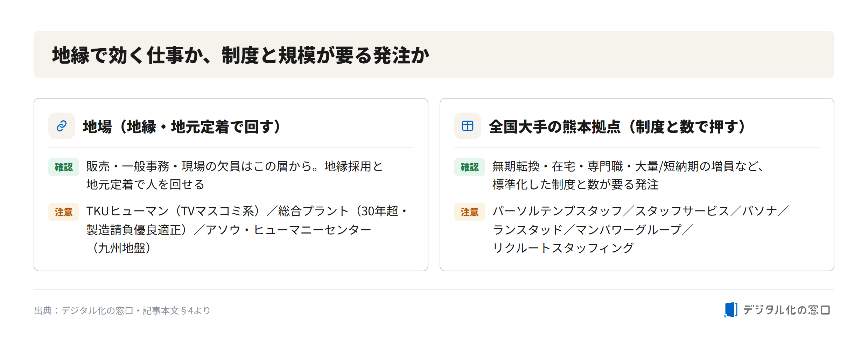Click the text リクルートスタッフィング
This screenshot has width=868, height=351.
click(x=563, y=248)
